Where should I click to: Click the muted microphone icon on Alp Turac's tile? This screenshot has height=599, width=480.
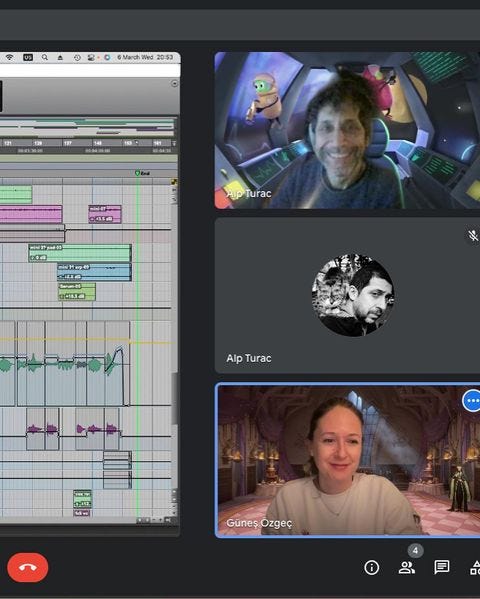(473, 235)
